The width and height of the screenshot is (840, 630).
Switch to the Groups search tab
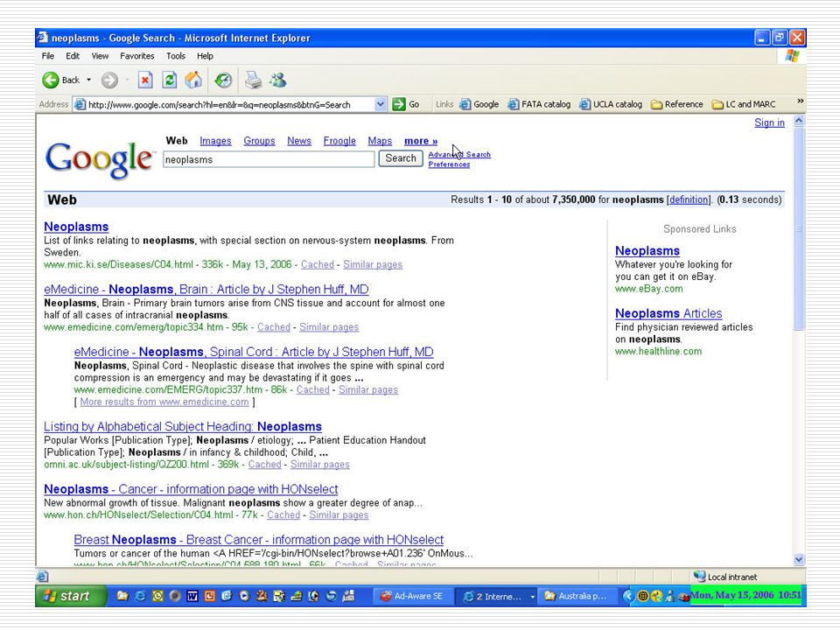(x=259, y=141)
